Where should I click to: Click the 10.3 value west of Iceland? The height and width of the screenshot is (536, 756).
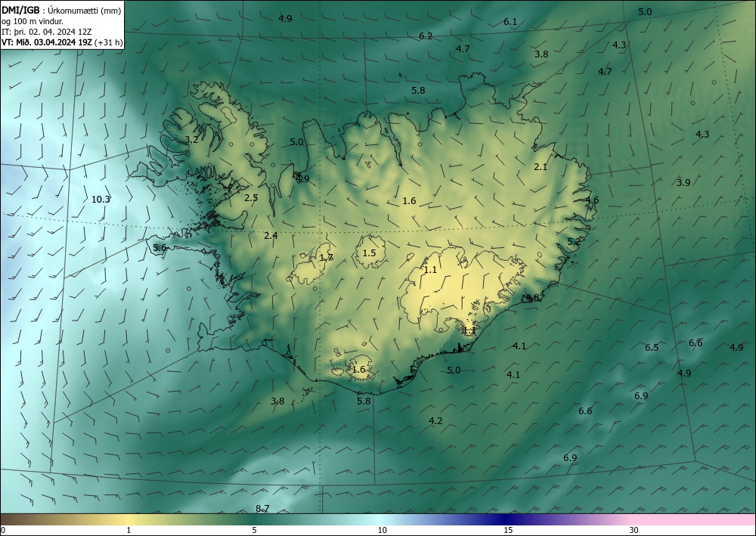click(x=101, y=199)
